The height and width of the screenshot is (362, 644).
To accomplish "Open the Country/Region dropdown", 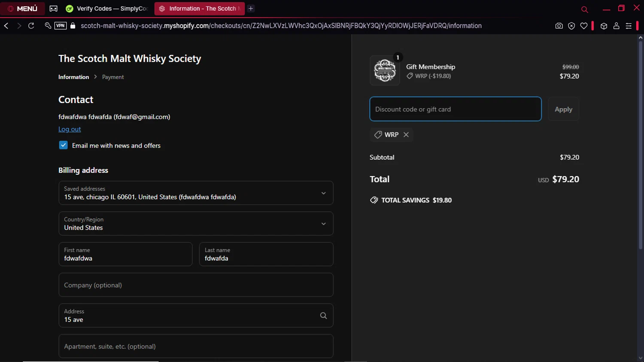I will pyautogui.click(x=196, y=223).
